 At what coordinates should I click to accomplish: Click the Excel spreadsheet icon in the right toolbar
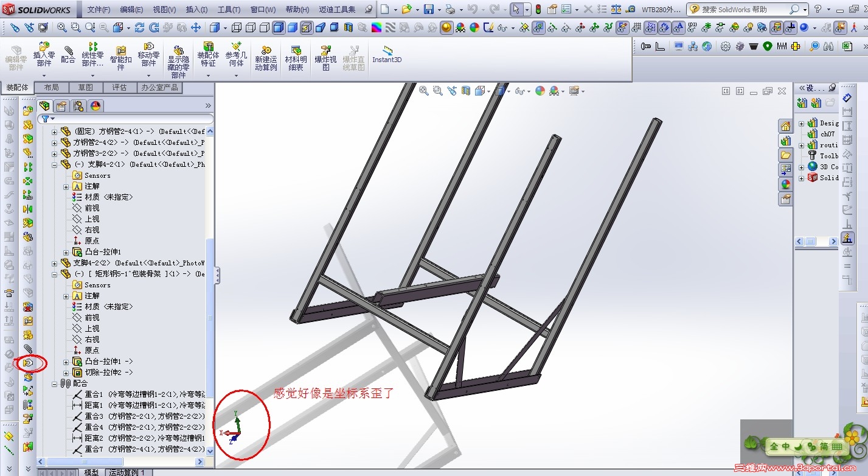(x=847, y=46)
